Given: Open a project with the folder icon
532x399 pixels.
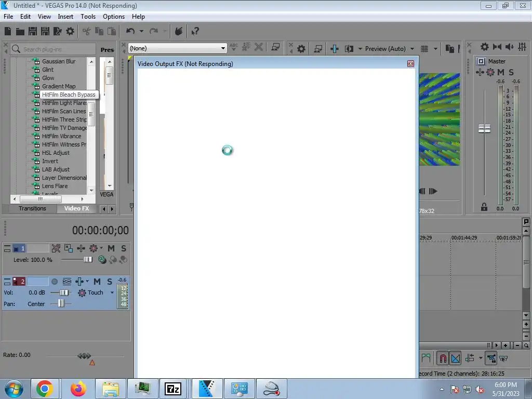Looking at the screenshot, I should click(x=20, y=31).
